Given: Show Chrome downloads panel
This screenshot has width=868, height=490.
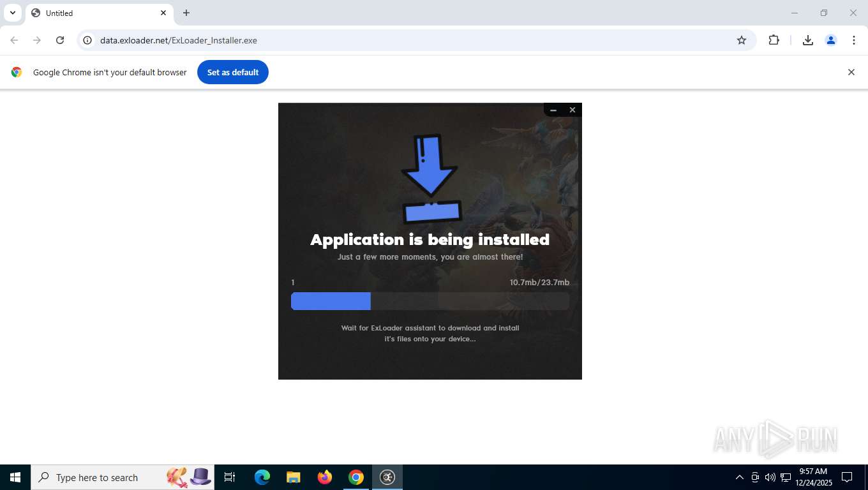Looking at the screenshot, I should pos(808,40).
